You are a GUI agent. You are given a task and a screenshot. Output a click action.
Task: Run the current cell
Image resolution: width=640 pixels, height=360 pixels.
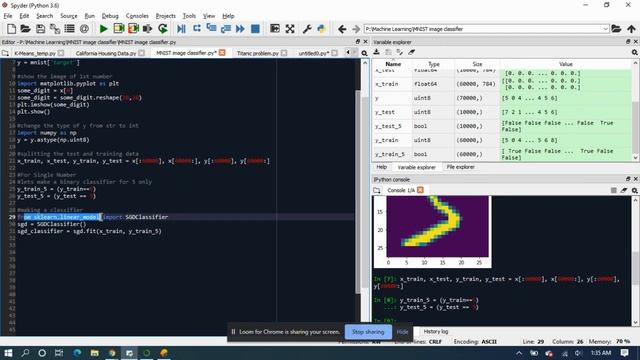point(119,29)
